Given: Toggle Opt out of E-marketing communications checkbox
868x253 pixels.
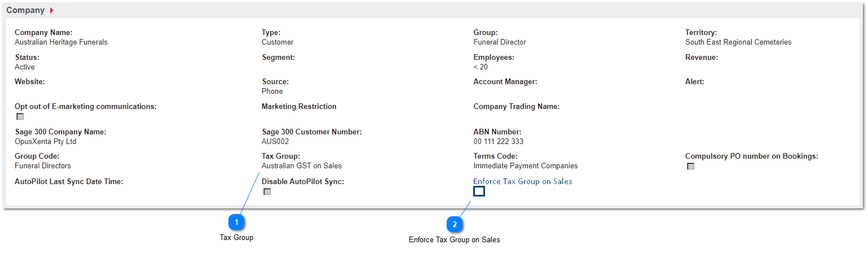Looking at the screenshot, I should pyautogui.click(x=20, y=116).
